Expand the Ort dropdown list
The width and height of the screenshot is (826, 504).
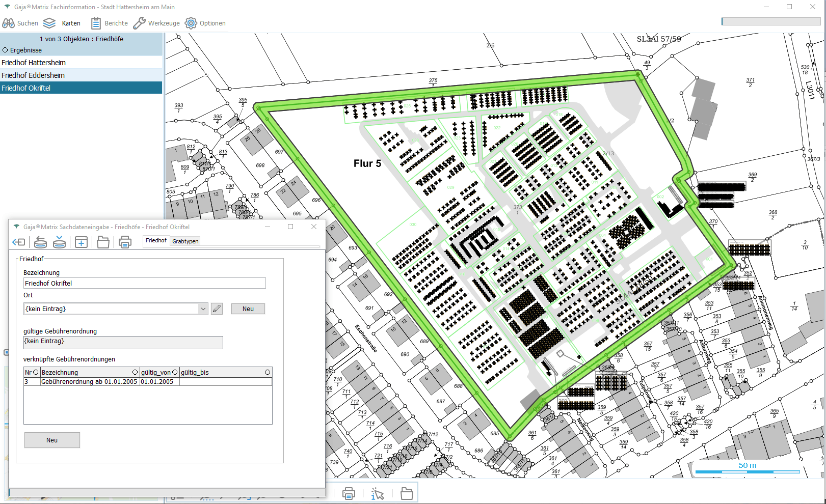203,309
